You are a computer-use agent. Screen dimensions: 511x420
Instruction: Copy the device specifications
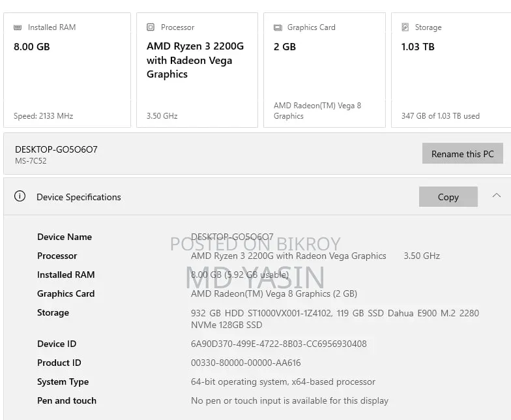[448, 197]
